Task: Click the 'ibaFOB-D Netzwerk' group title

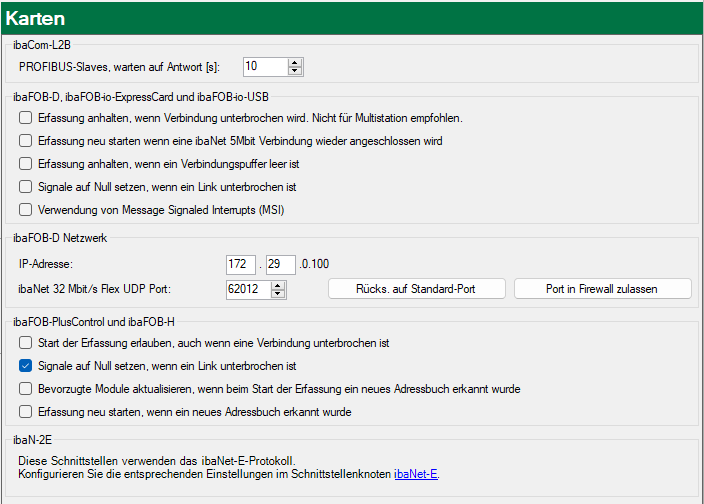Action: 60,238
